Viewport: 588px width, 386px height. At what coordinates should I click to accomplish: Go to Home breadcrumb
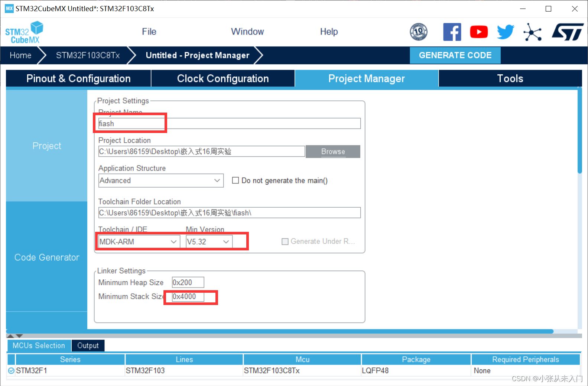tap(20, 55)
